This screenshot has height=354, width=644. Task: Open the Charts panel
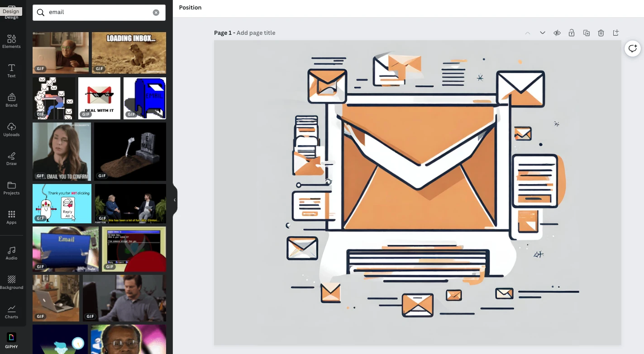tap(11, 312)
